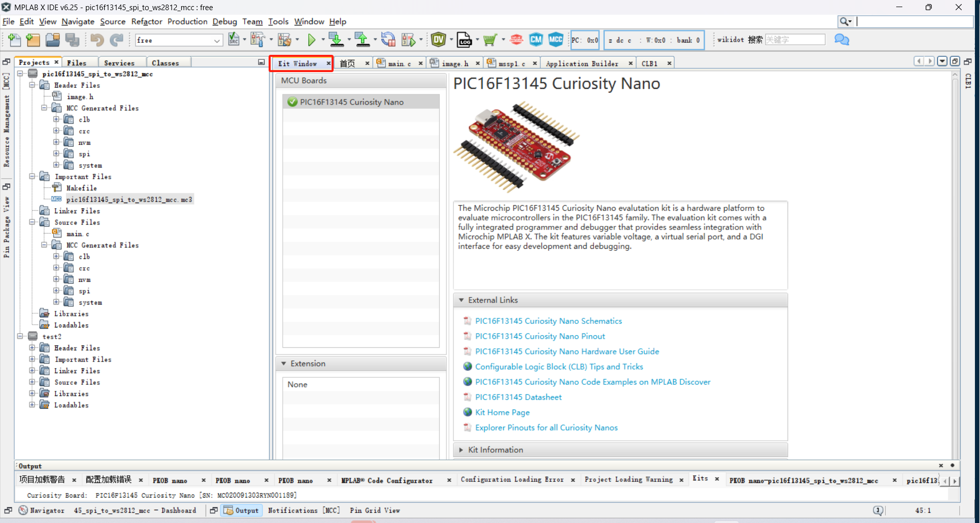Select image.h in Header Files tree
Image resolution: width=980 pixels, height=523 pixels.
point(80,96)
